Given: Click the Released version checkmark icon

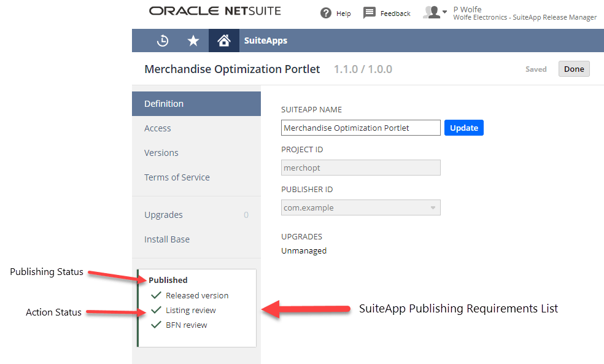Looking at the screenshot, I should [156, 295].
